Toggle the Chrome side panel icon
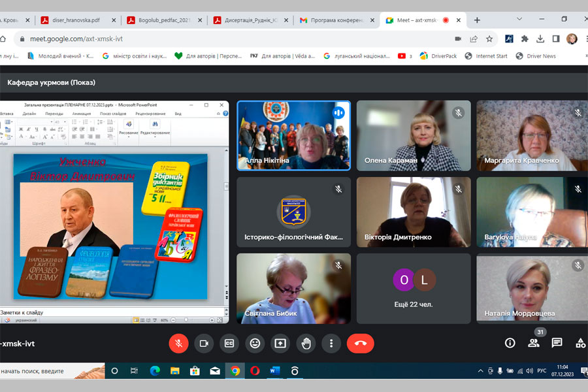 [x=556, y=39]
